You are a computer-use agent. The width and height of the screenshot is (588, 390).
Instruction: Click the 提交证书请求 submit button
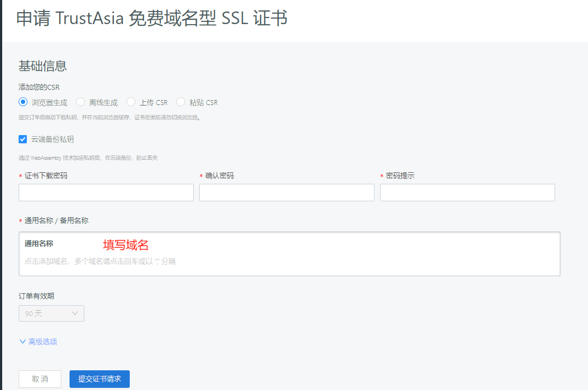pyautogui.click(x=99, y=379)
